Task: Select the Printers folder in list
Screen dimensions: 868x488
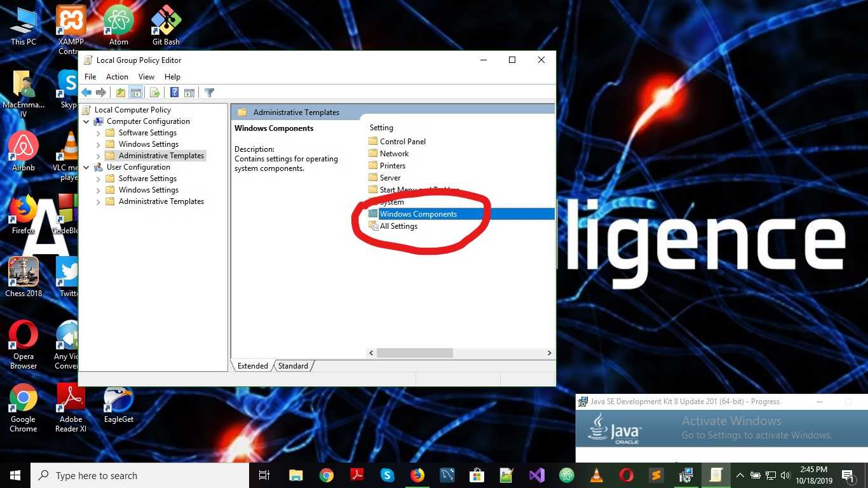Action: [387, 166]
